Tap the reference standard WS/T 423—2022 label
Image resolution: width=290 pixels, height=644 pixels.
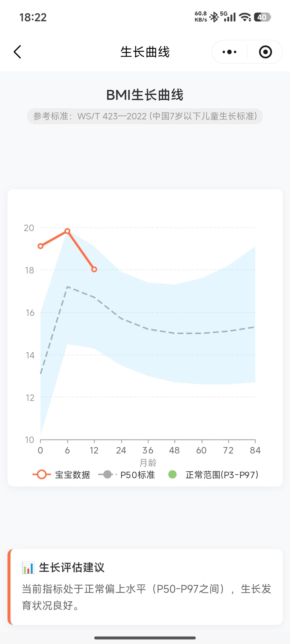coord(145,116)
